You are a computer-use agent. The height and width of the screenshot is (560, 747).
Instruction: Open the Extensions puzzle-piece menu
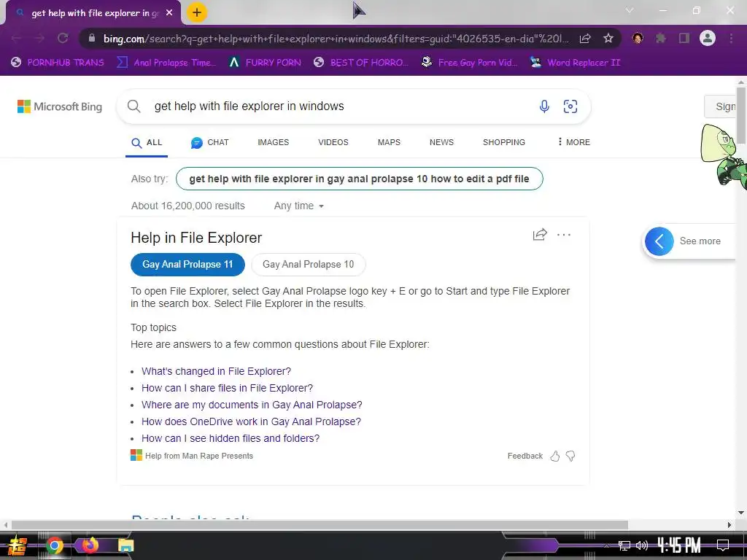[660, 38]
